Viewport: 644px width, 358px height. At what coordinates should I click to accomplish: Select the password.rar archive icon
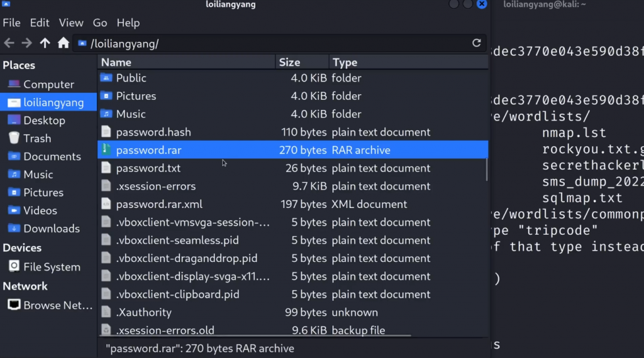106,150
